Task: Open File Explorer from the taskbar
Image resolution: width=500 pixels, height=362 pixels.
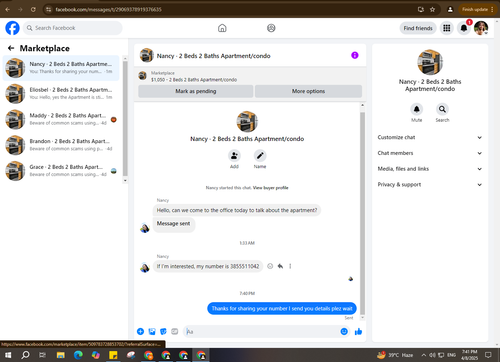Action: 60,355
